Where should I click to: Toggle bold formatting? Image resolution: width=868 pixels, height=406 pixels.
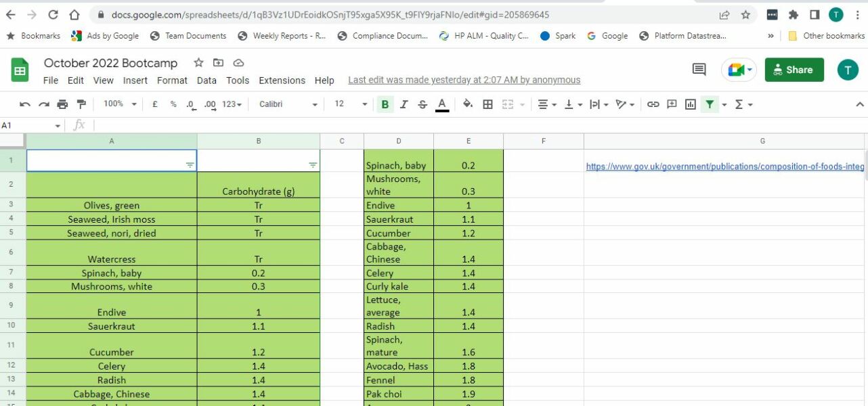click(385, 104)
